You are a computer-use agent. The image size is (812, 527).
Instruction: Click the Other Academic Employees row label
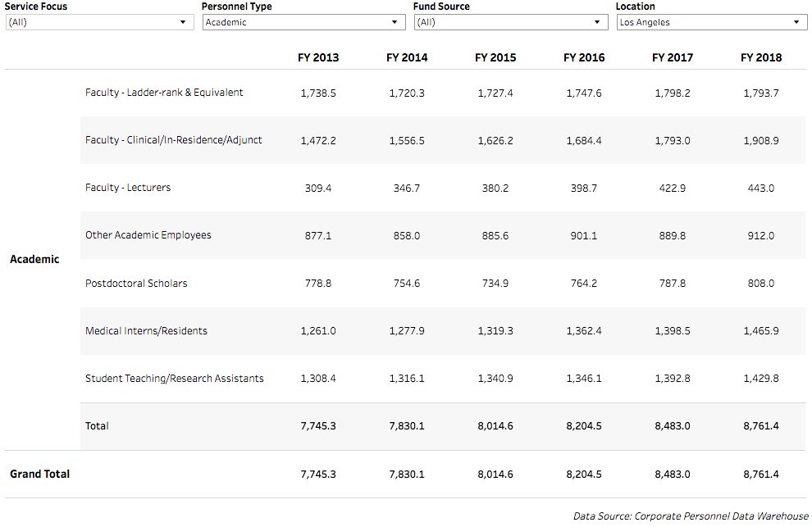(x=148, y=235)
